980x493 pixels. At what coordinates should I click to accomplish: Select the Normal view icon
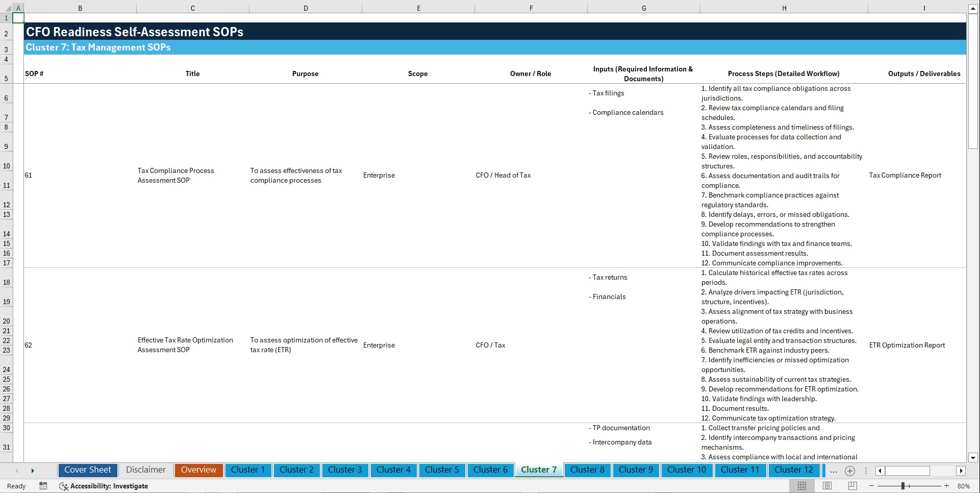(x=801, y=485)
